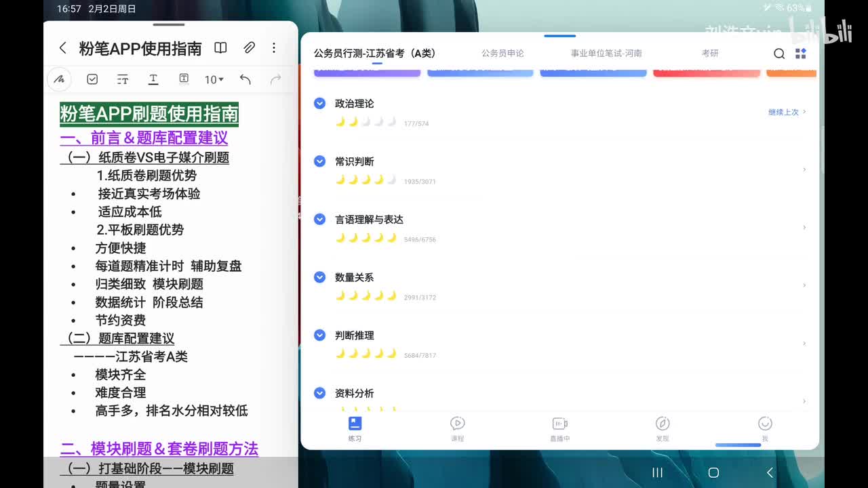Image resolution: width=868 pixels, height=488 pixels.
Task: Tap Android recent apps button
Action: pyautogui.click(x=657, y=472)
